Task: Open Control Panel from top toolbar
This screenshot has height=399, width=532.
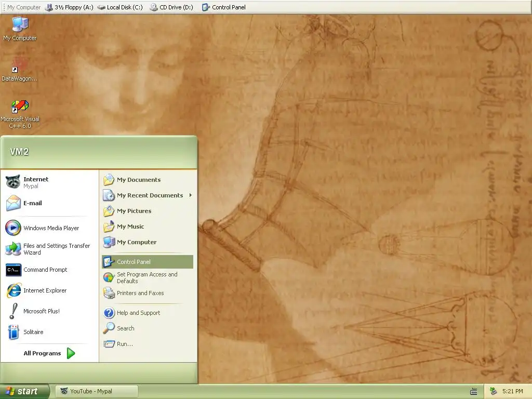Action: click(224, 7)
